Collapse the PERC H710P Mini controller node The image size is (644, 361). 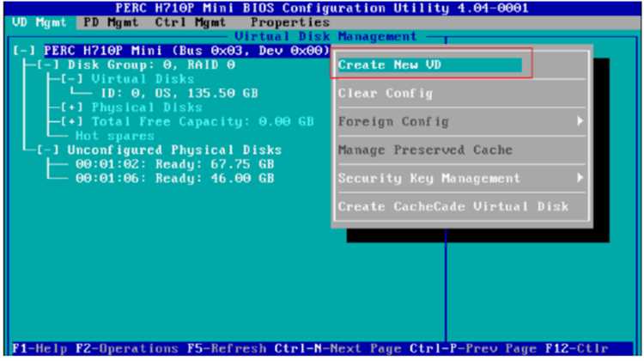[24, 51]
